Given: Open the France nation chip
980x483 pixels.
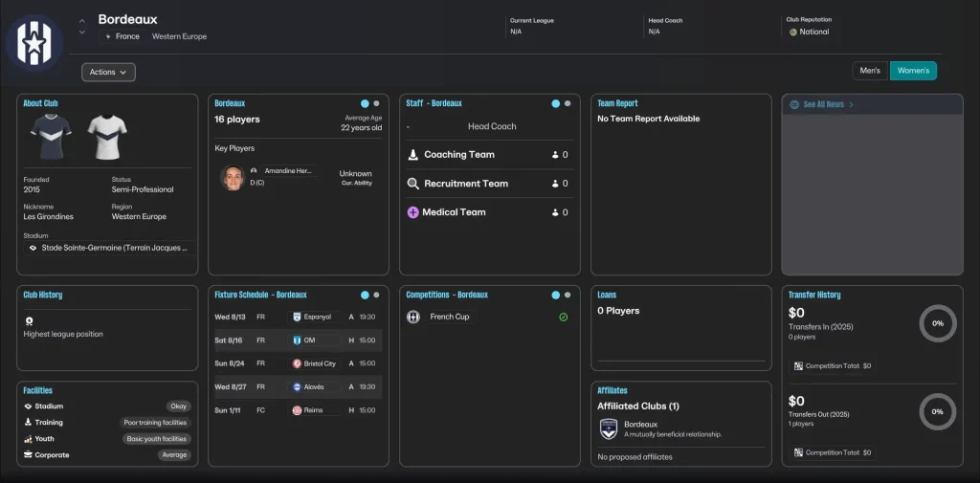Looking at the screenshot, I should (x=122, y=36).
